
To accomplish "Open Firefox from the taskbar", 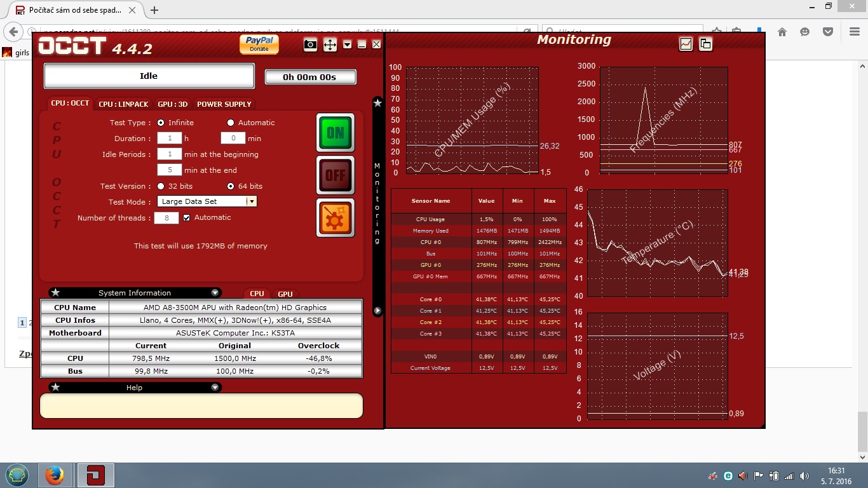I will point(55,475).
